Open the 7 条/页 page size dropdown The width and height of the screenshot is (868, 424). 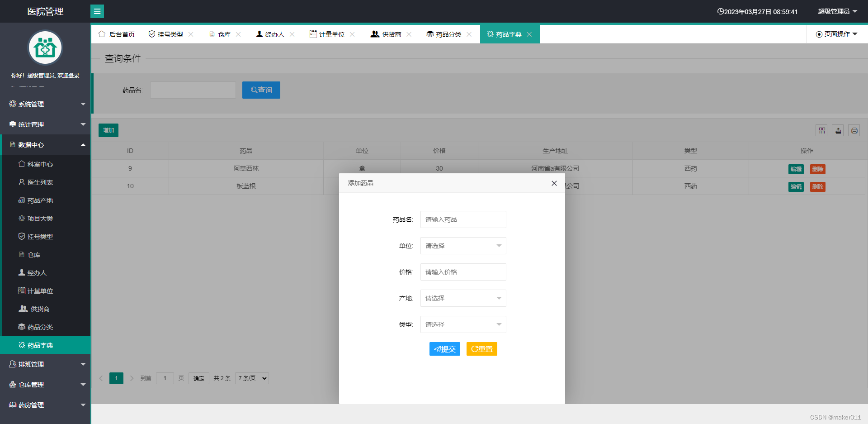point(252,378)
